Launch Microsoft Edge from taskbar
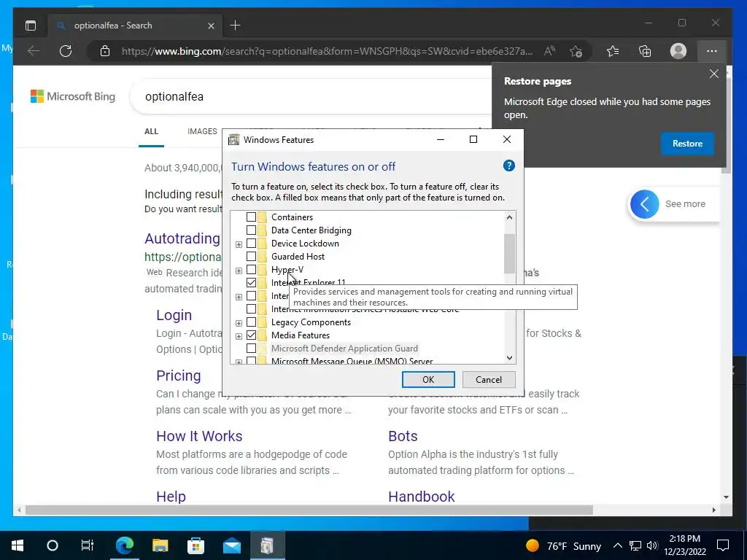The width and height of the screenshot is (747, 560). click(x=125, y=545)
